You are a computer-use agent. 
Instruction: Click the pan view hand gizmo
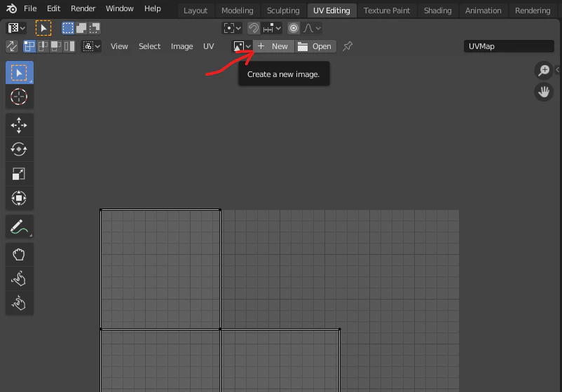[x=544, y=92]
